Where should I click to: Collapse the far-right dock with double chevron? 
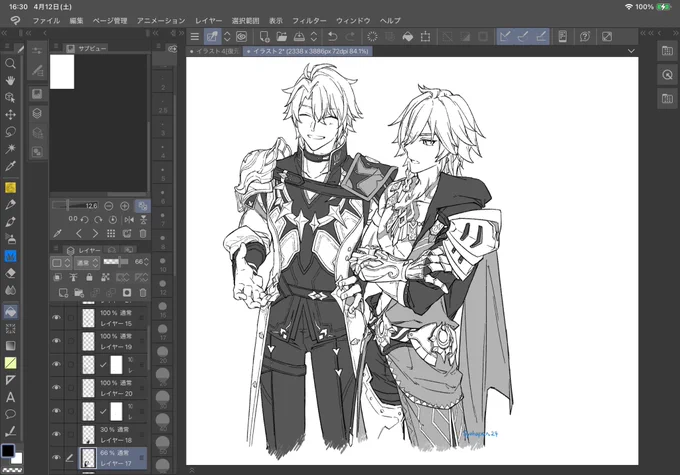click(675, 33)
